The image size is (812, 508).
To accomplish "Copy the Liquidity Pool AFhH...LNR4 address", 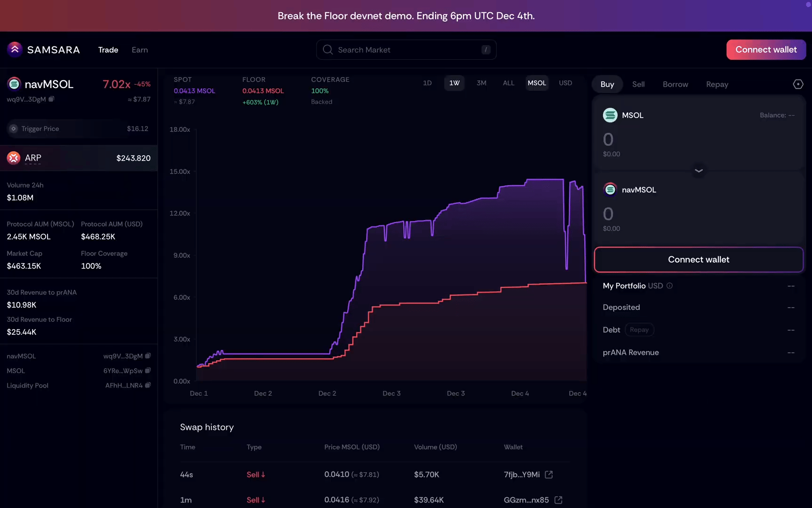I will coord(148,385).
